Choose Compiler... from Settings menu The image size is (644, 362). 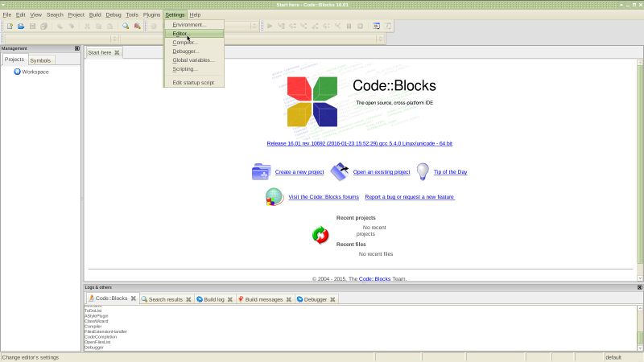tap(194, 43)
